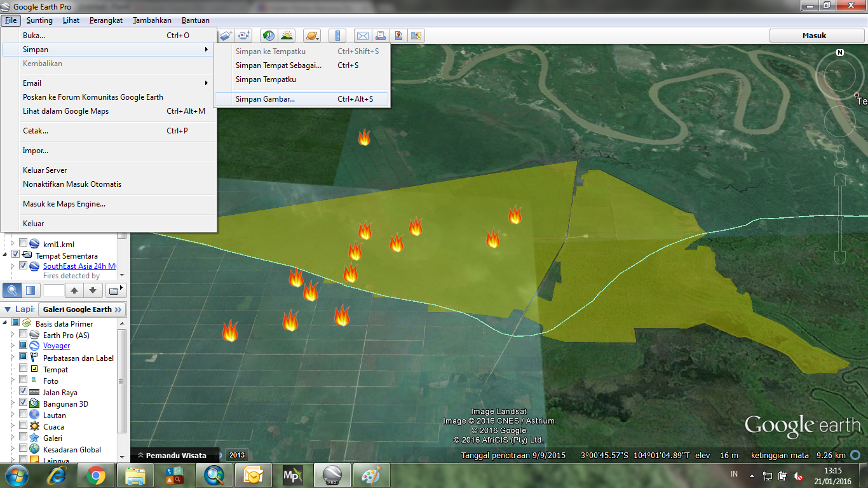Open the Sunting menu
The width and height of the screenshot is (868, 488).
(x=39, y=20)
